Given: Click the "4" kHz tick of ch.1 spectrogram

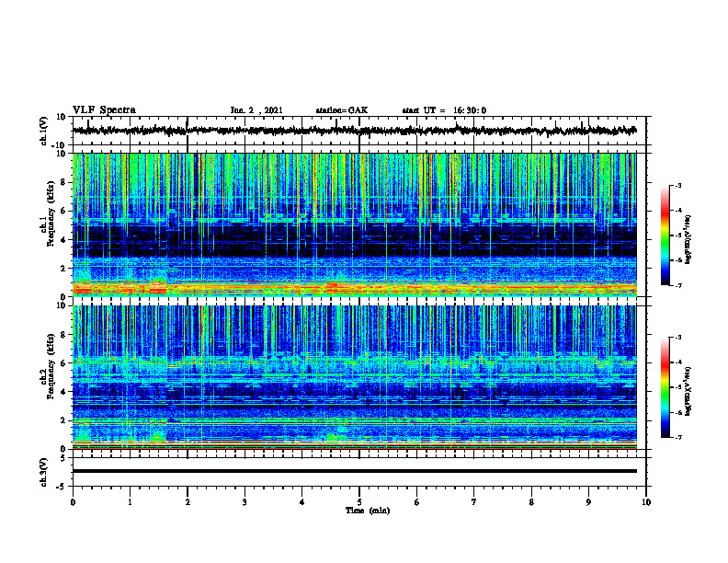Looking at the screenshot, I should pyautogui.click(x=63, y=240).
